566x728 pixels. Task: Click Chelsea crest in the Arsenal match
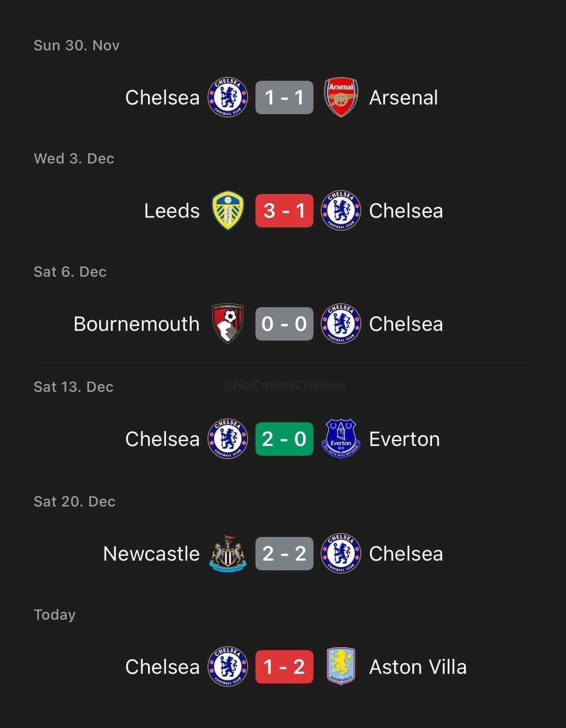tap(228, 97)
